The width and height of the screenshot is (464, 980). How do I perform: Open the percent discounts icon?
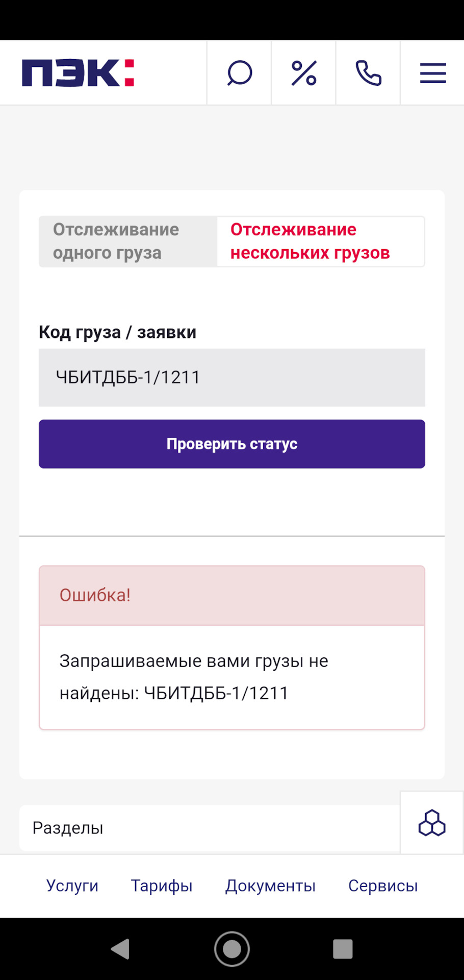(304, 73)
